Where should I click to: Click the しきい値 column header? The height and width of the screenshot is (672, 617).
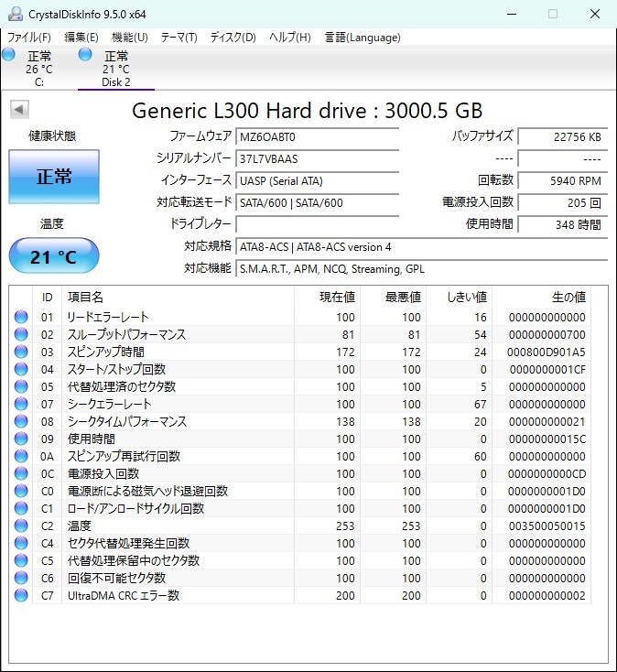click(x=460, y=297)
